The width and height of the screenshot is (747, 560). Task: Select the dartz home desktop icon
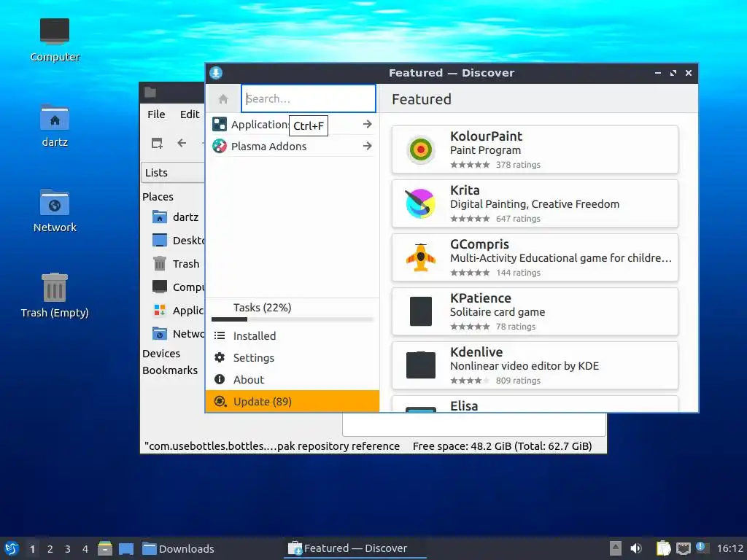[x=55, y=125]
